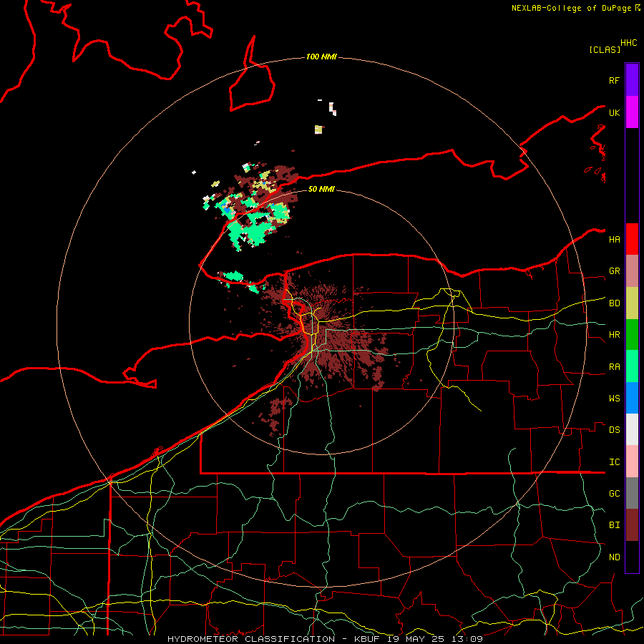Click the BD legend label
The image size is (644, 644).
tap(614, 303)
